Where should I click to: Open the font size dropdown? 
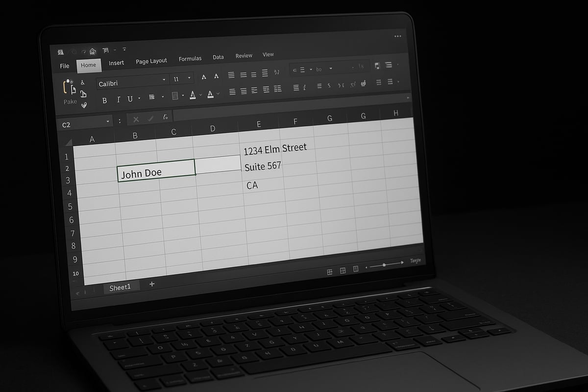click(188, 77)
